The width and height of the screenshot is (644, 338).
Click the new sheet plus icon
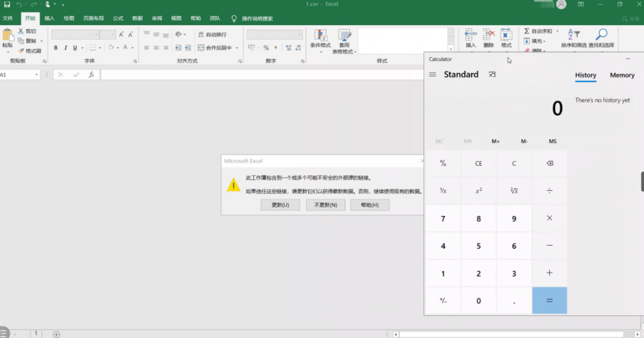click(56, 334)
